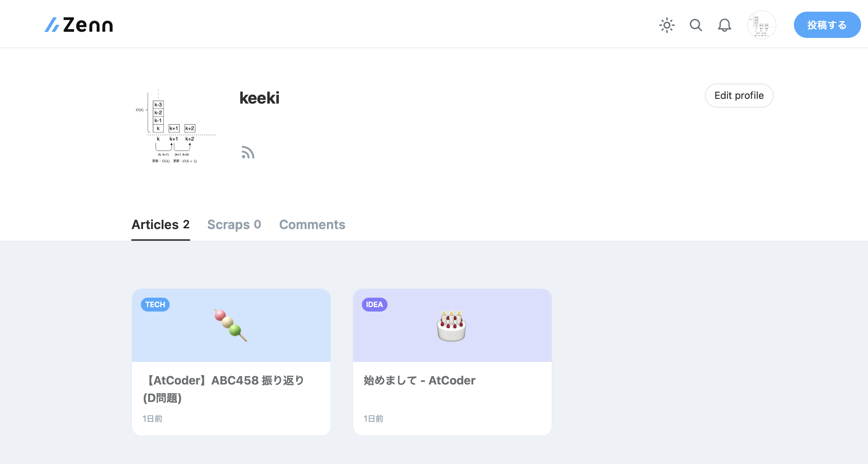Switch to the Articles tab
868x464 pixels.
pyautogui.click(x=161, y=225)
